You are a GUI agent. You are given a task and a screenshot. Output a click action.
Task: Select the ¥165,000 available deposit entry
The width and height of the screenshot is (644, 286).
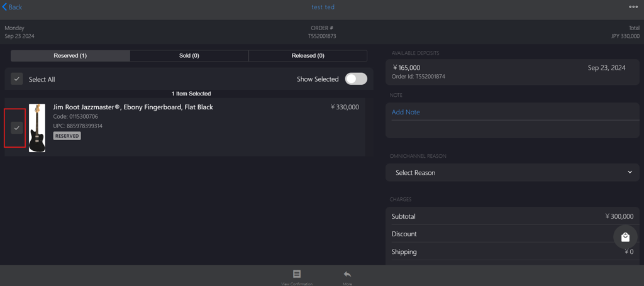point(512,72)
